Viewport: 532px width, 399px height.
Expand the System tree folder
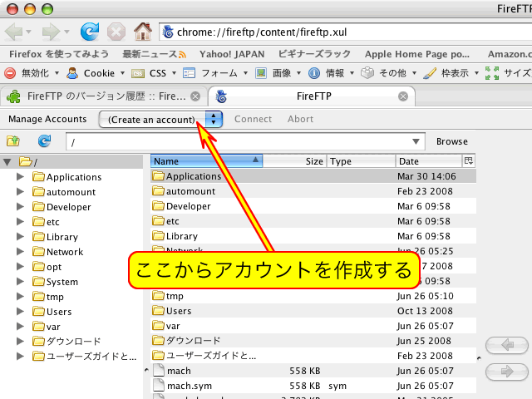click(x=20, y=281)
